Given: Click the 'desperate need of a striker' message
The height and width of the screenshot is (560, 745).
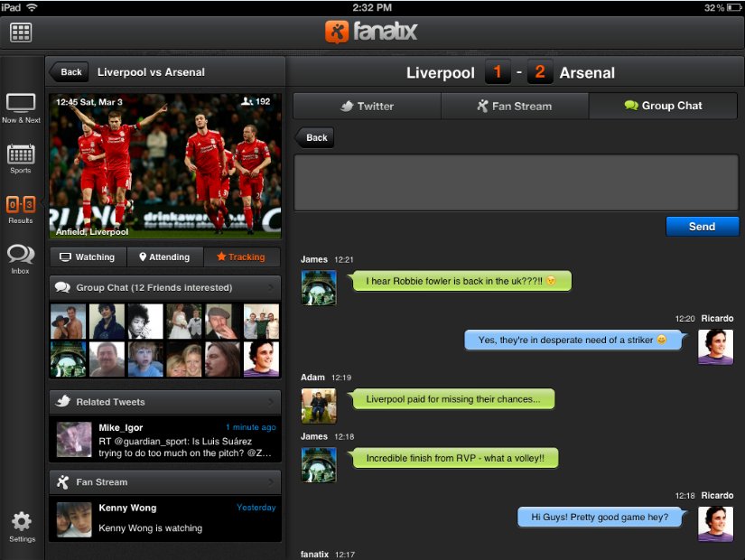Looking at the screenshot, I should tap(575, 340).
